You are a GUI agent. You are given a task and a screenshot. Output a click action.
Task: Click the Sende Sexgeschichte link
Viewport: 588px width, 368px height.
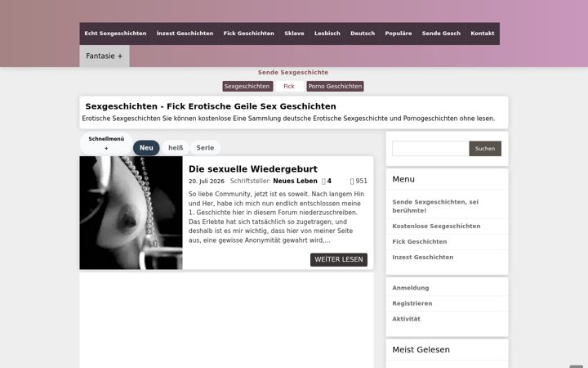293,73
